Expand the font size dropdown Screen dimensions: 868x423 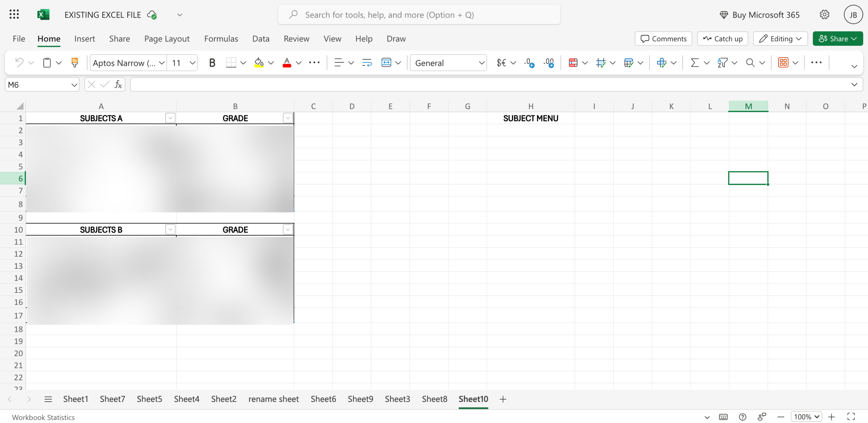192,63
